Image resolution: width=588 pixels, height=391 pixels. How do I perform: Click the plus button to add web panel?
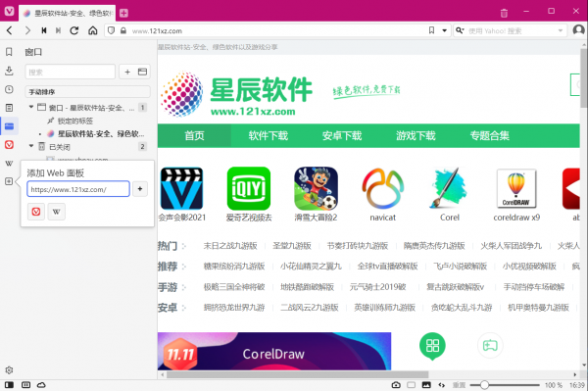(x=140, y=189)
